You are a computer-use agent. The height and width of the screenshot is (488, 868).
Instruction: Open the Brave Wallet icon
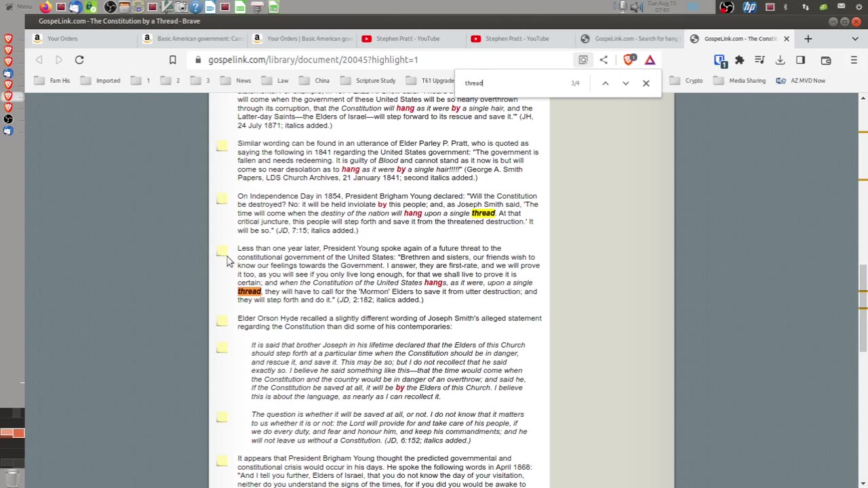(826, 60)
